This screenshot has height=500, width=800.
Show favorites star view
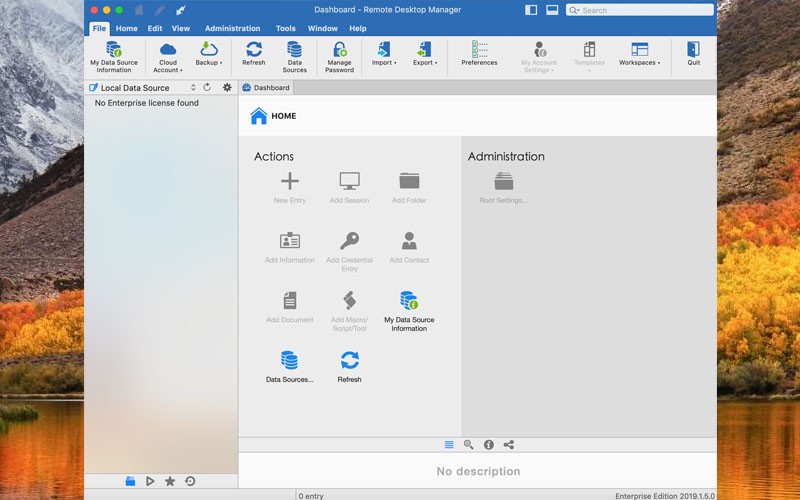170,481
